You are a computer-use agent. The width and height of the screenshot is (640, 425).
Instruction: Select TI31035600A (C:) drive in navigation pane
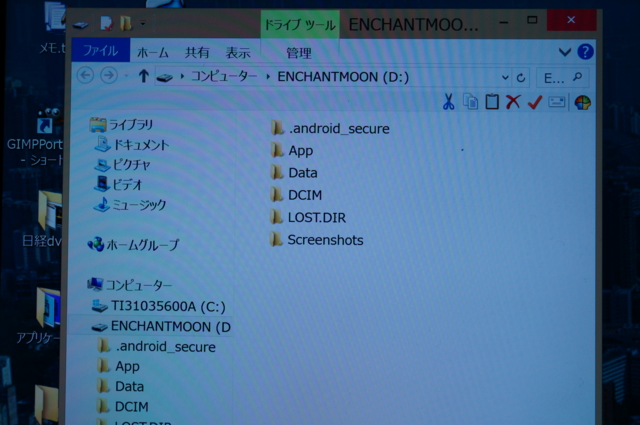coord(159,306)
